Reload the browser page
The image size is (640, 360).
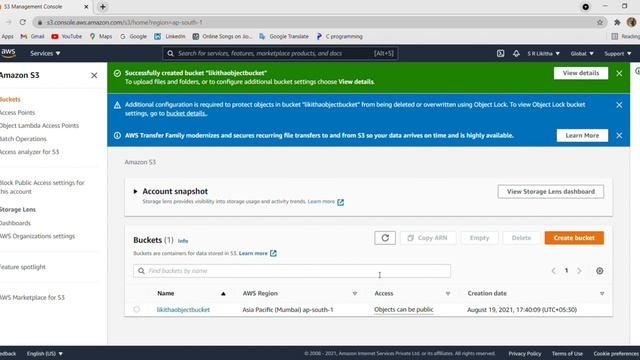23,22
